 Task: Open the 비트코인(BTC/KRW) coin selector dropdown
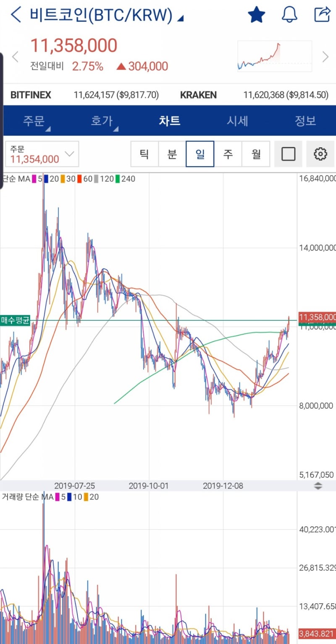click(107, 15)
